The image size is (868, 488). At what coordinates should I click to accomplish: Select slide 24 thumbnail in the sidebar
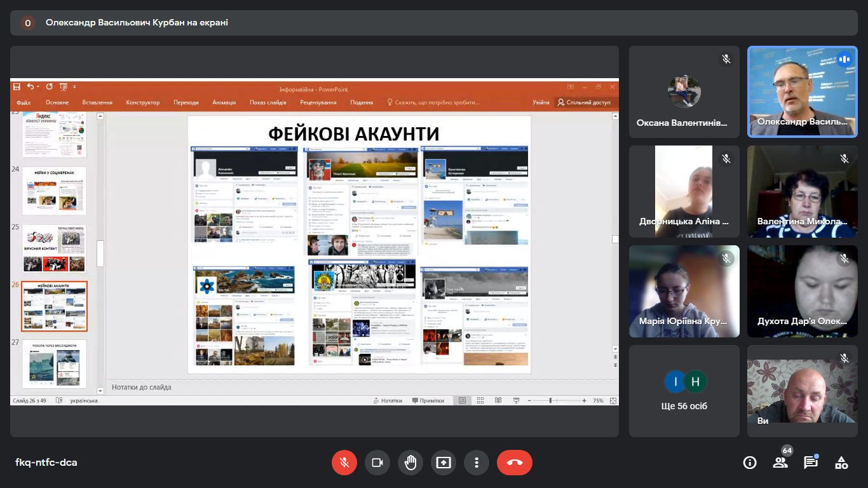[54, 191]
